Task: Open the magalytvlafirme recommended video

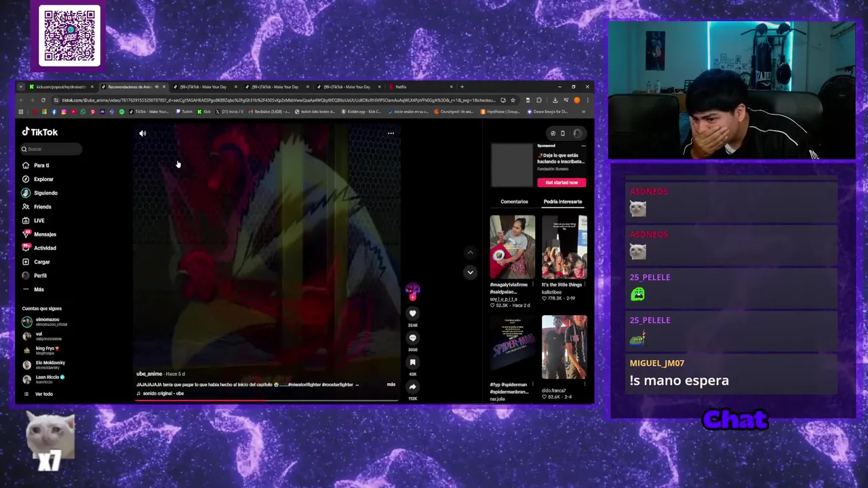Action: click(x=513, y=247)
